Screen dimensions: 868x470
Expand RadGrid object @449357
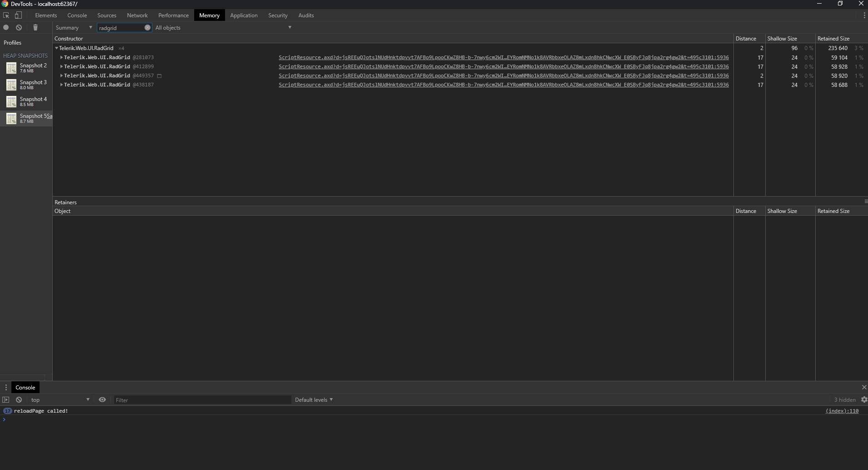(61, 76)
